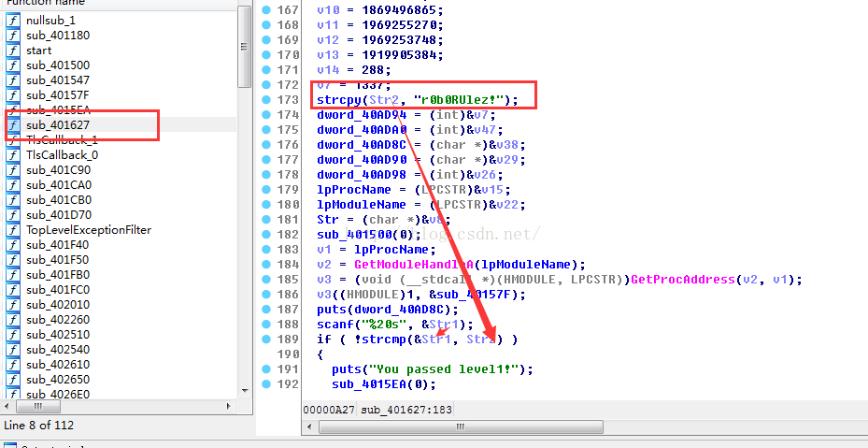Click the function icon beside TopLevelExceptionFilter
This screenshot has height=448, width=868.
(13, 230)
